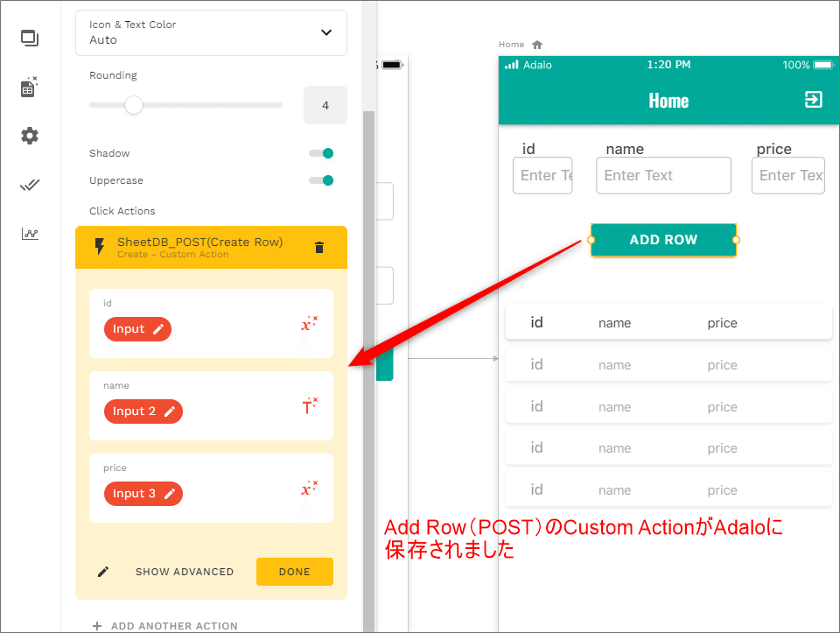Select the id text input on canvas

pyautogui.click(x=542, y=175)
